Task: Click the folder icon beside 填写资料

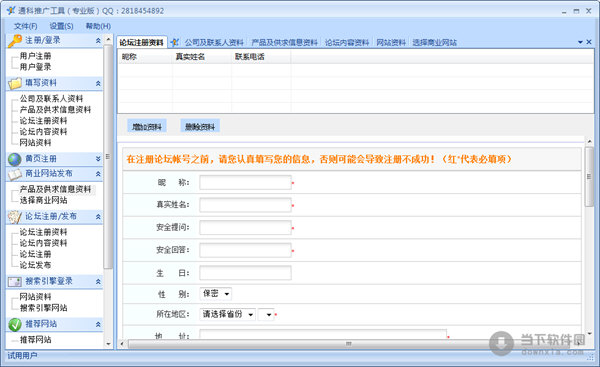Action: (x=15, y=83)
